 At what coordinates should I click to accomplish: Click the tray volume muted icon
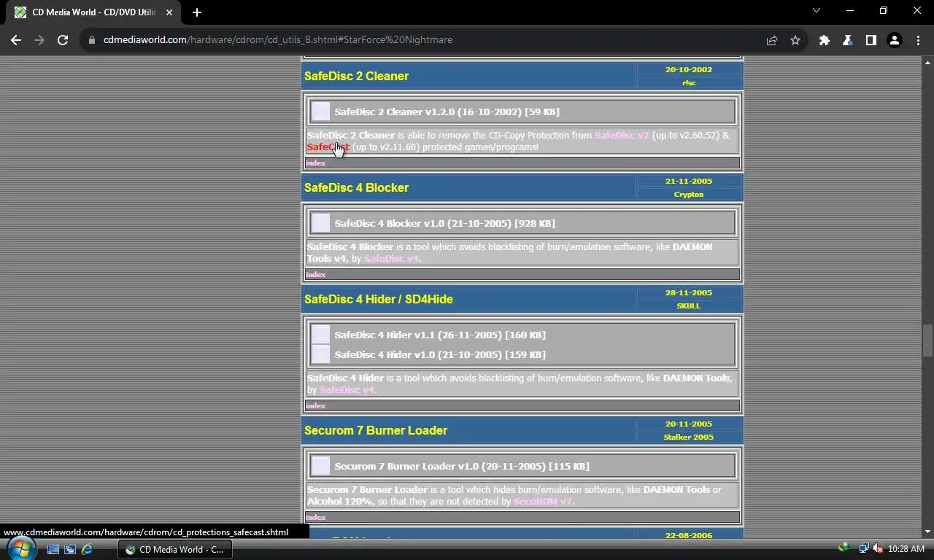tap(878, 548)
